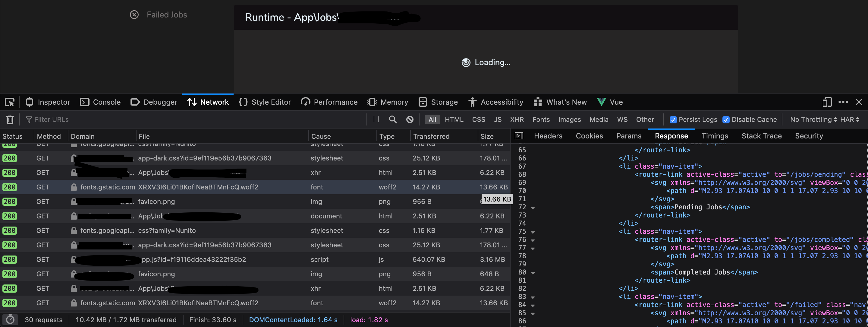This screenshot has width=868, height=327.
Task: Open the Accessibility panel
Action: pyautogui.click(x=496, y=102)
